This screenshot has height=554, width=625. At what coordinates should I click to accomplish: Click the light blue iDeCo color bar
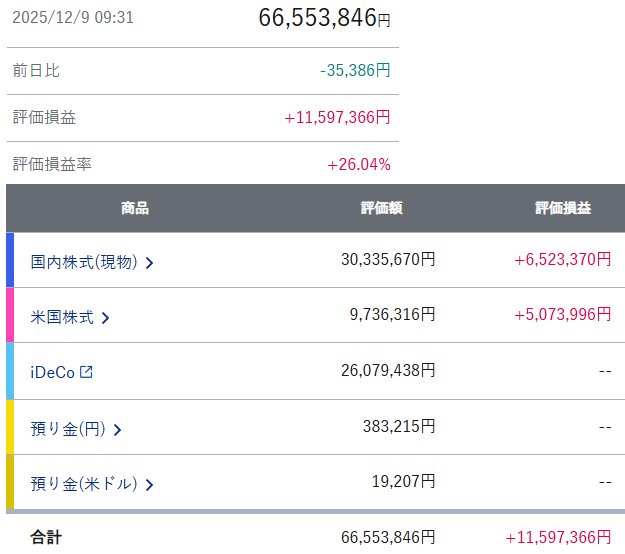(x=10, y=371)
